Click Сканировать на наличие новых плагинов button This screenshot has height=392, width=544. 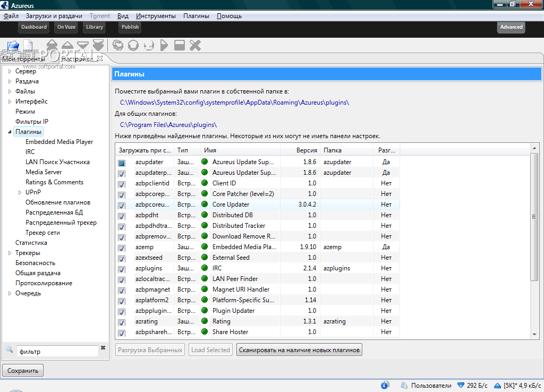pos(299,350)
